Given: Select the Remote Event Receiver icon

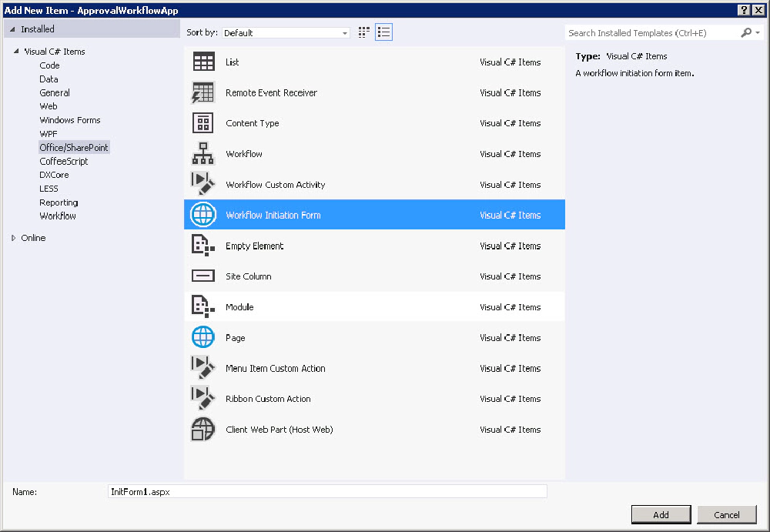Looking at the screenshot, I should tap(203, 92).
